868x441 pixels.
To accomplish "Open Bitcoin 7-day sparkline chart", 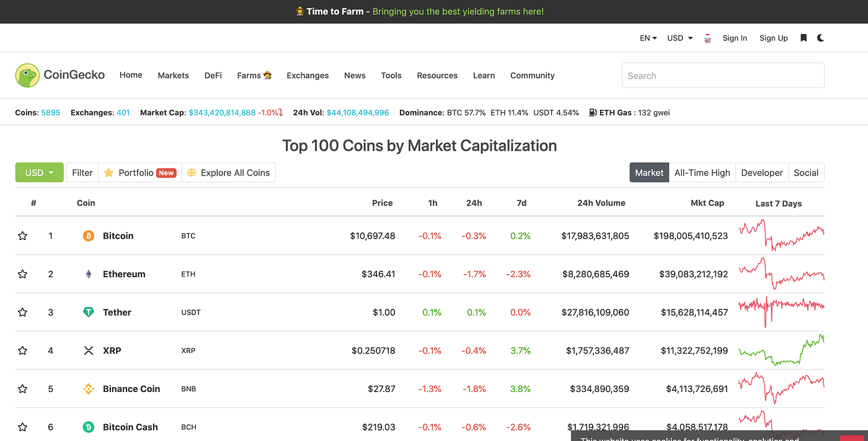I will (x=781, y=235).
